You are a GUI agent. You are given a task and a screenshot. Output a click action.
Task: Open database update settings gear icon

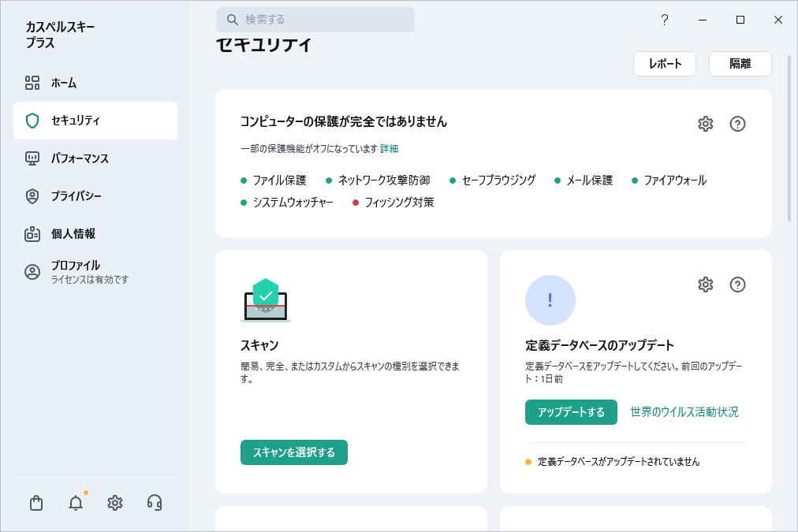[x=706, y=285]
